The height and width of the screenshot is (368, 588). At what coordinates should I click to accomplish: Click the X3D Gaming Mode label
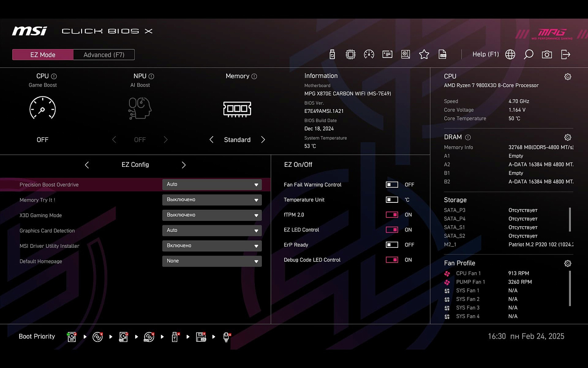click(40, 215)
